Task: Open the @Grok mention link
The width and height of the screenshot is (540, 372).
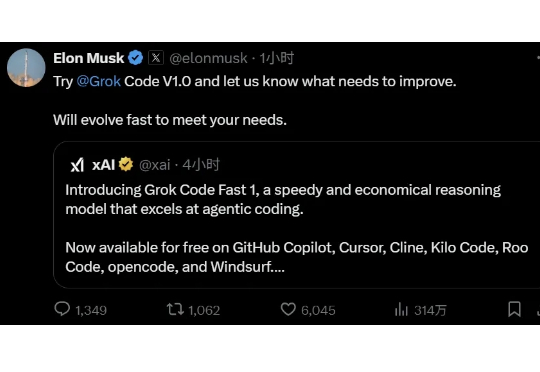Action: (x=98, y=82)
